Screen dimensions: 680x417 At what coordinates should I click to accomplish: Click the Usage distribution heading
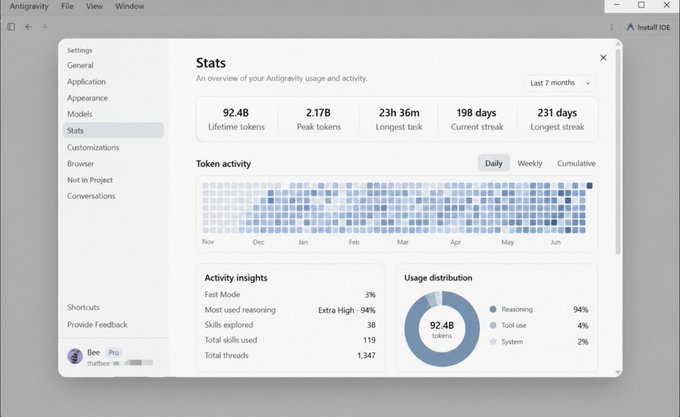438,278
